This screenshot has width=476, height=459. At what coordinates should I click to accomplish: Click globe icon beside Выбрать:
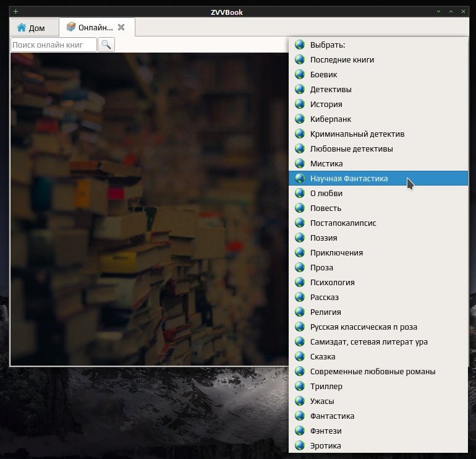pyautogui.click(x=300, y=45)
